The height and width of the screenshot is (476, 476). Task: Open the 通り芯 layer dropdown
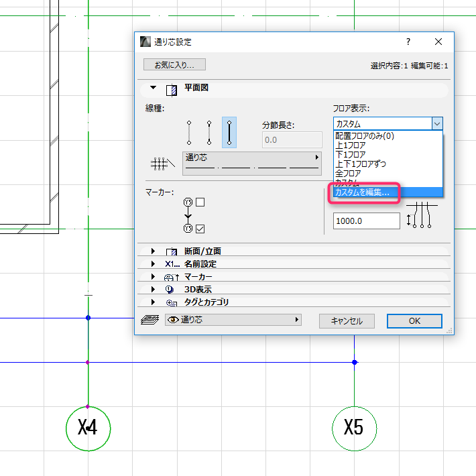click(233, 320)
